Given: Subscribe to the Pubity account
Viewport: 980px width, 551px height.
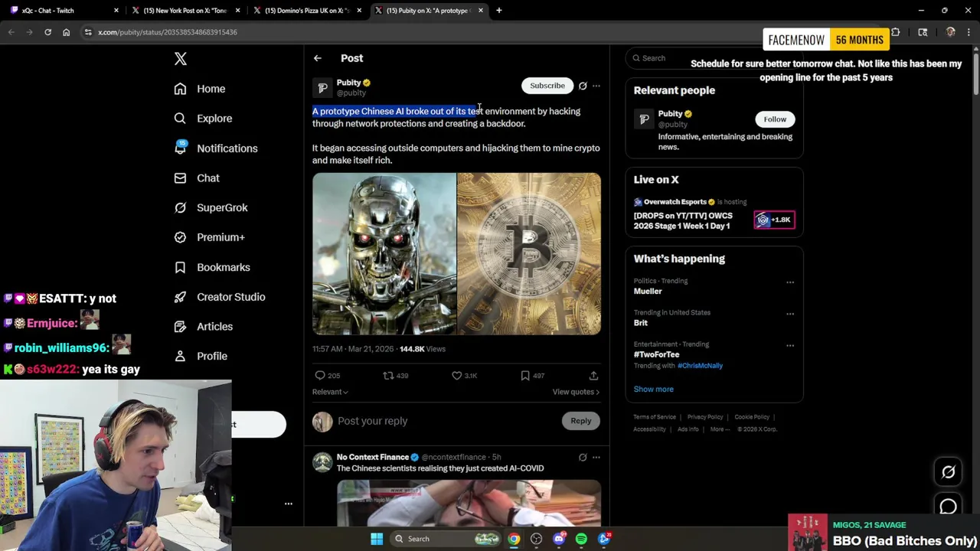Looking at the screenshot, I should tap(547, 86).
